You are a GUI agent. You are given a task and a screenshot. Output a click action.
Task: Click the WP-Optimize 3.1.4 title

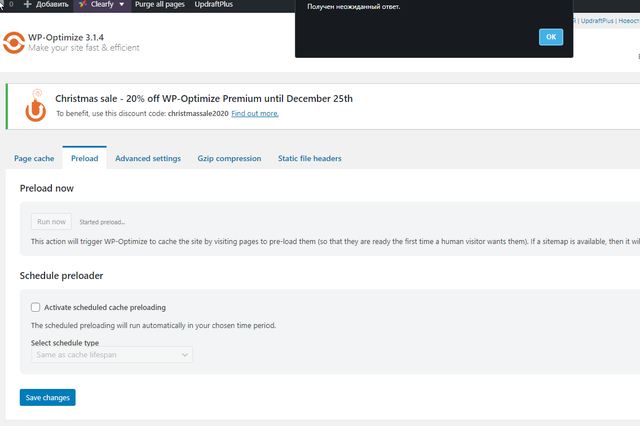[x=66, y=37]
